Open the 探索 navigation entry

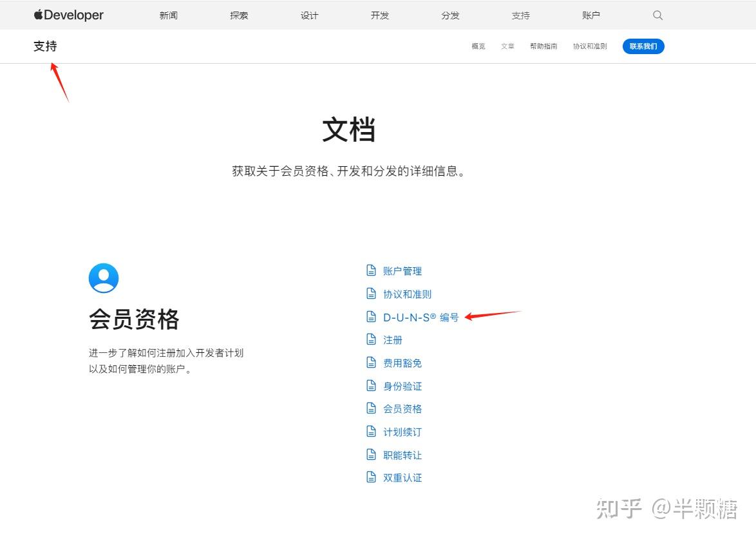[238, 15]
